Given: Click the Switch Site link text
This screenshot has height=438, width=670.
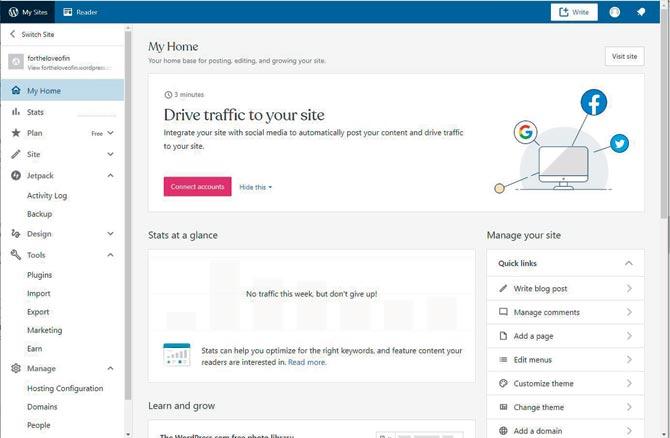Looking at the screenshot, I should pos(38,34).
